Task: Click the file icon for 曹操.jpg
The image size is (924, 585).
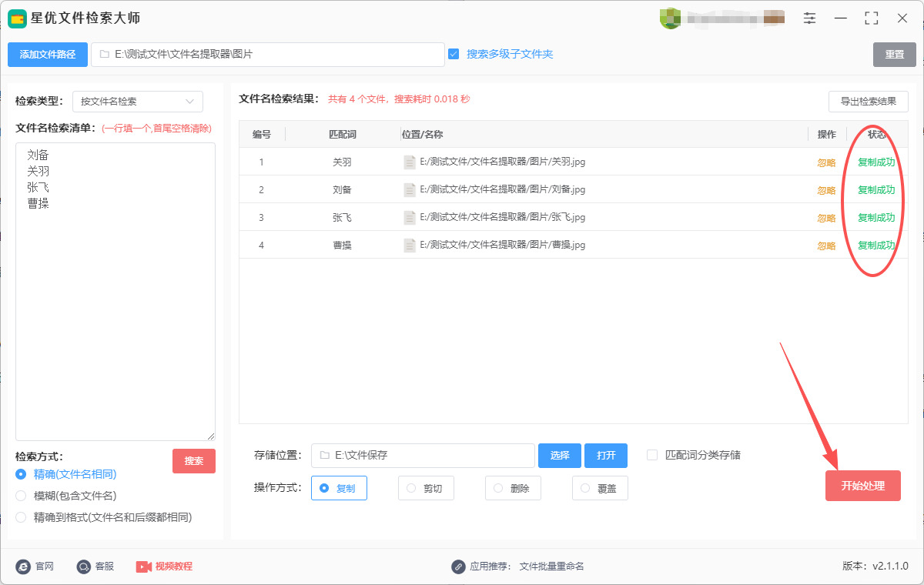Action: (410, 246)
